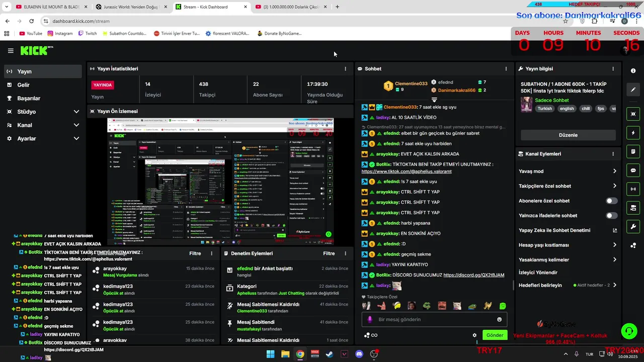Insert the Patrick Star emote
The image size is (644, 362).
coord(381,306)
